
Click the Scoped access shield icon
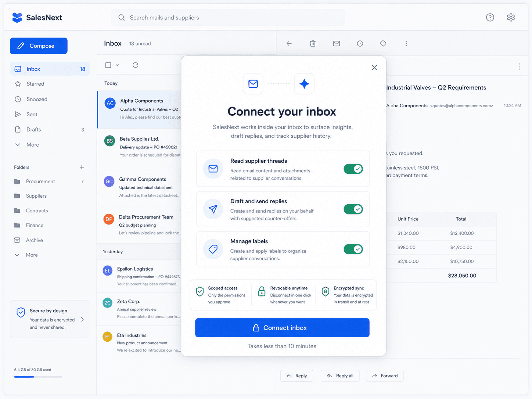tap(200, 291)
